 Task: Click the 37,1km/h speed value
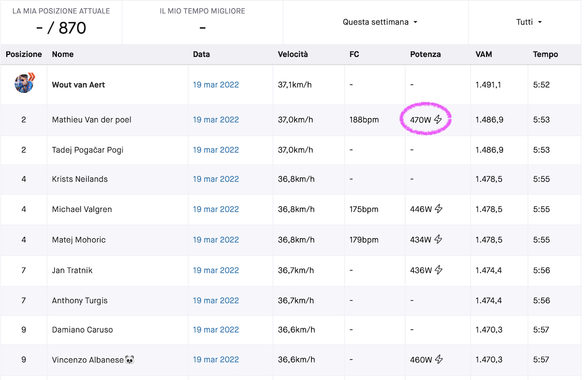tap(295, 85)
